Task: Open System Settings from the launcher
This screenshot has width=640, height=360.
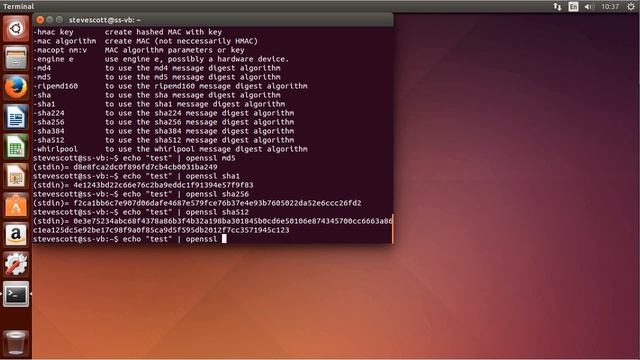Action: point(16,264)
